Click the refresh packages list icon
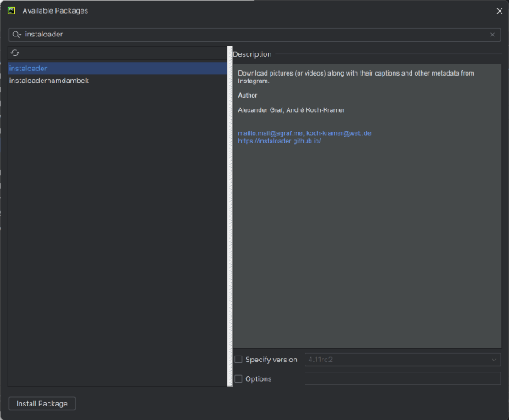The width and height of the screenshot is (509, 420). tap(15, 53)
